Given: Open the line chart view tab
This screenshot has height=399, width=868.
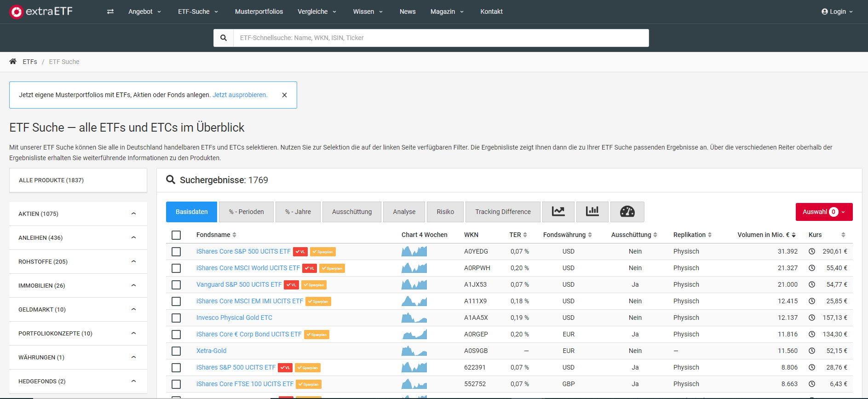Looking at the screenshot, I should click(x=558, y=212).
